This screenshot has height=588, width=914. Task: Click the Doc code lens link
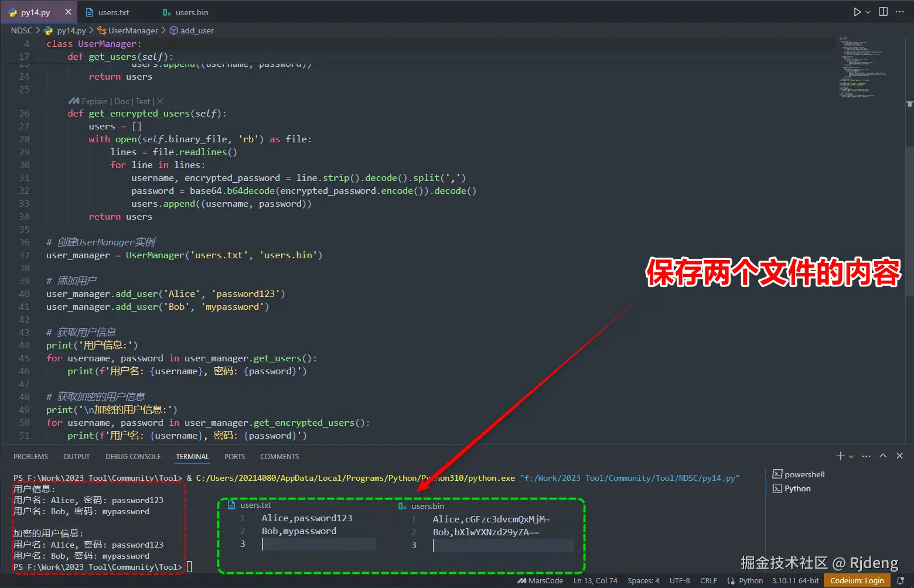[122, 101]
